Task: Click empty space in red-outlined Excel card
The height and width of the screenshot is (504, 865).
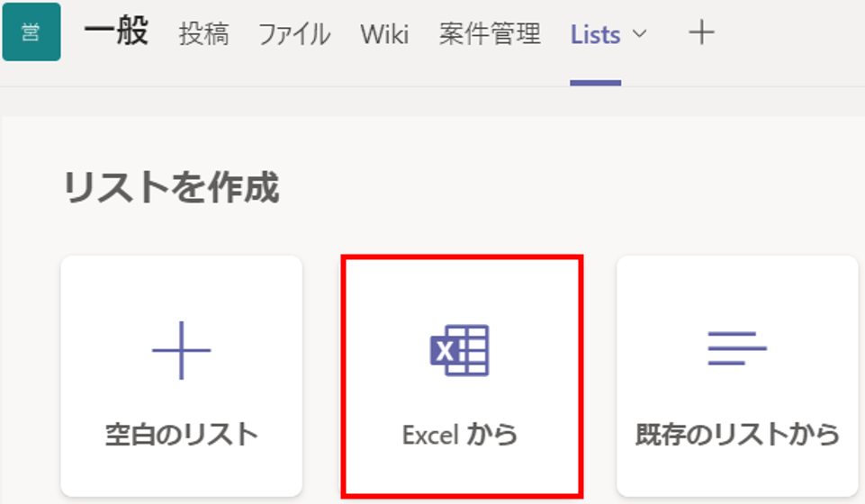Action: click(x=462, y=287)
